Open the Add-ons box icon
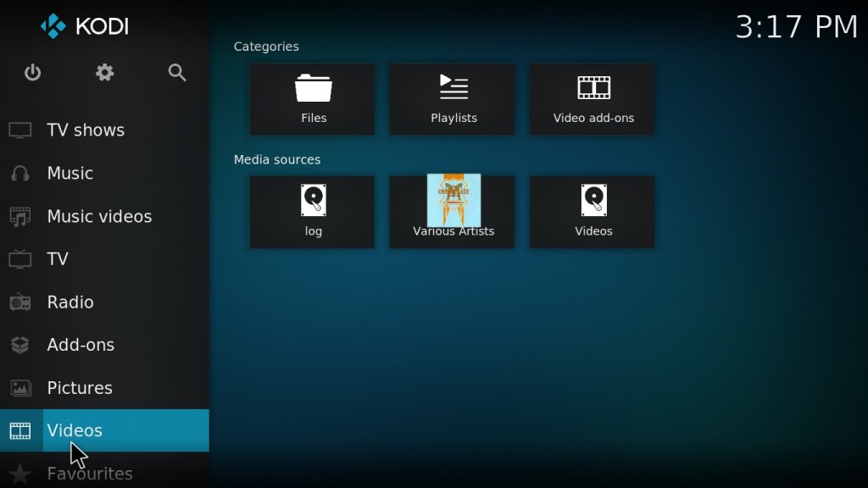The height and width of the screenshot is (488, 868). [x=20, y=345]
